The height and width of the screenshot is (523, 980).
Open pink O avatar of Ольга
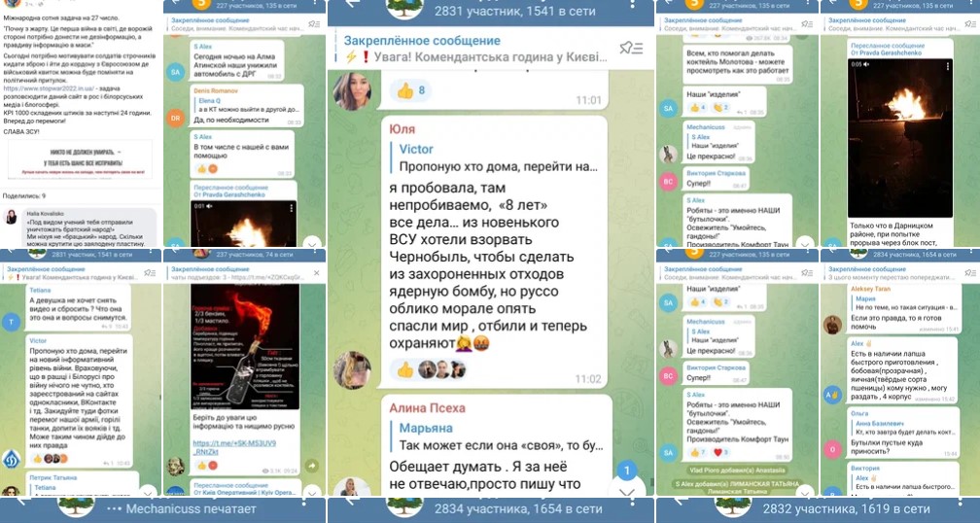(832, 449)
